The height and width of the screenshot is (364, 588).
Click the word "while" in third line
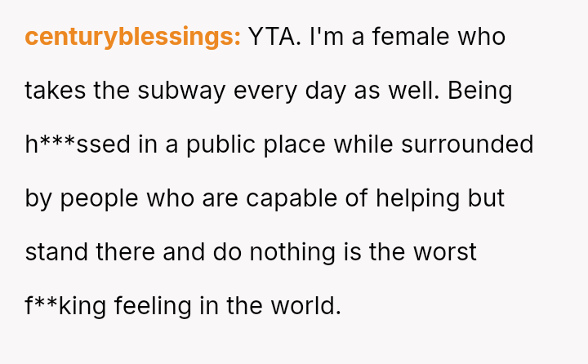coord(363,144)
